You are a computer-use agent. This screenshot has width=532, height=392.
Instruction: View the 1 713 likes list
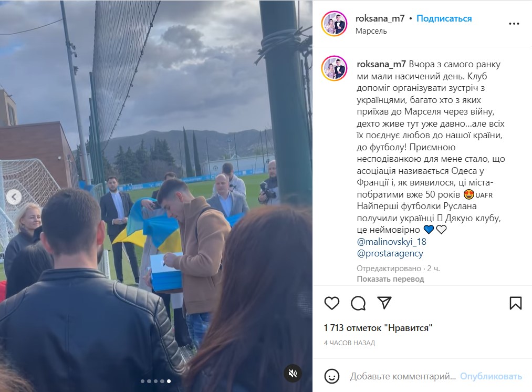coord(378,328)
